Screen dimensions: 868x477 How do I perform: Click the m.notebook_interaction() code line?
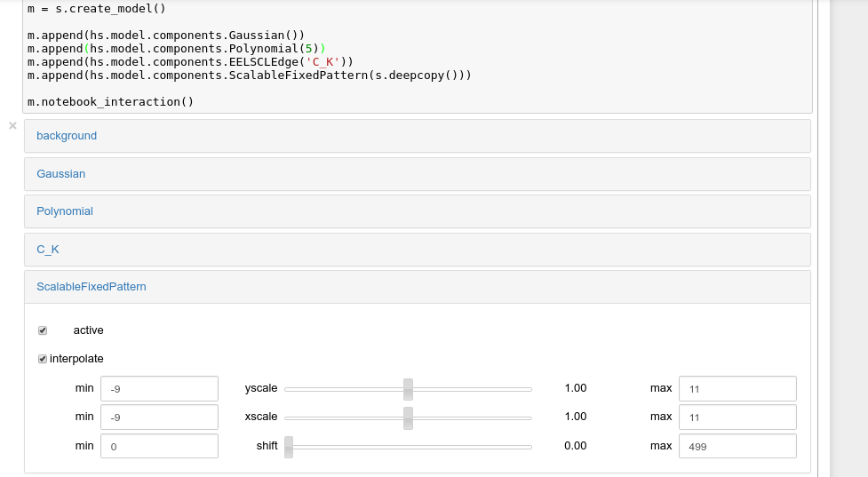[x=110, y=101]
